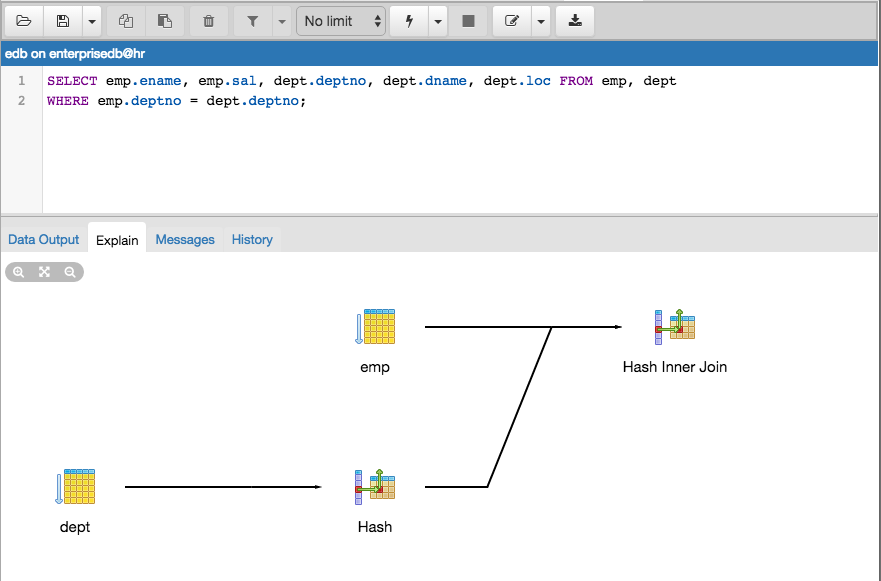Open the Edit options dropdown arrow
The image size is (881, 581).
541,21
